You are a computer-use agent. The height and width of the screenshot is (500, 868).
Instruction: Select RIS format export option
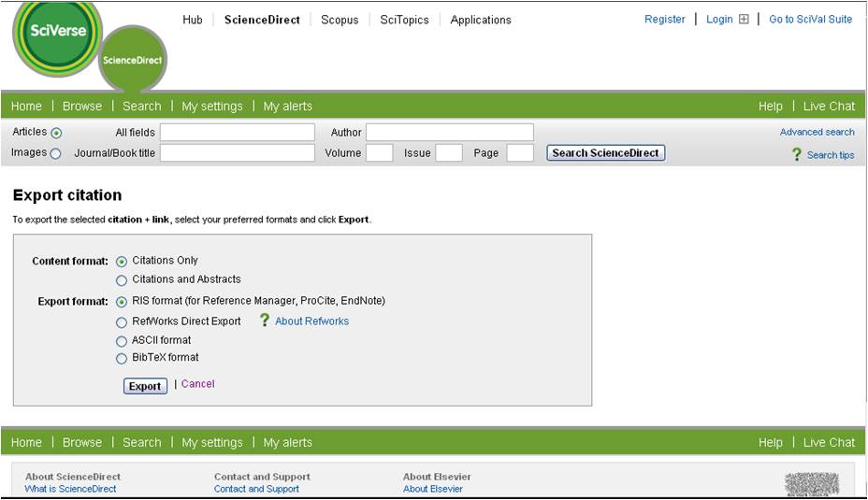pos(122,302)
